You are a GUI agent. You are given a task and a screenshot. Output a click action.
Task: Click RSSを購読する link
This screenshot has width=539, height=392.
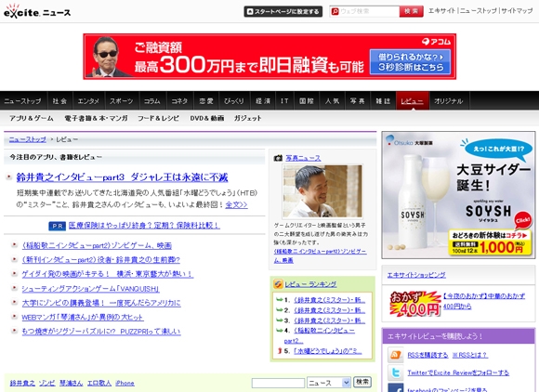(x=427, y=355)
